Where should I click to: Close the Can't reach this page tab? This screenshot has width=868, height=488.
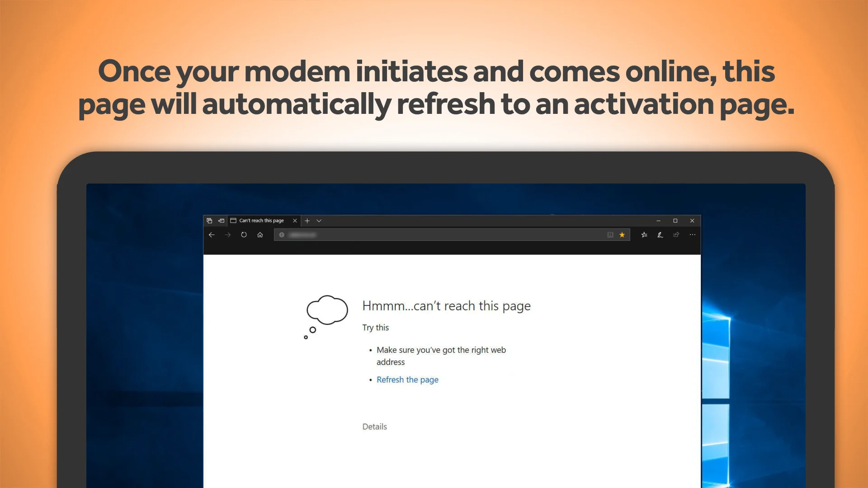[x=295, y=221]
